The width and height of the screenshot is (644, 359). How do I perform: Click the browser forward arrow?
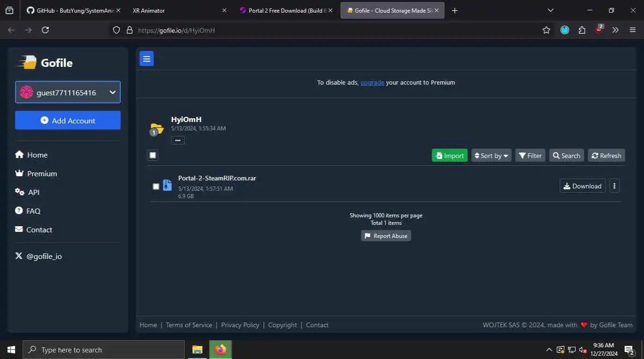click(29, 30)
